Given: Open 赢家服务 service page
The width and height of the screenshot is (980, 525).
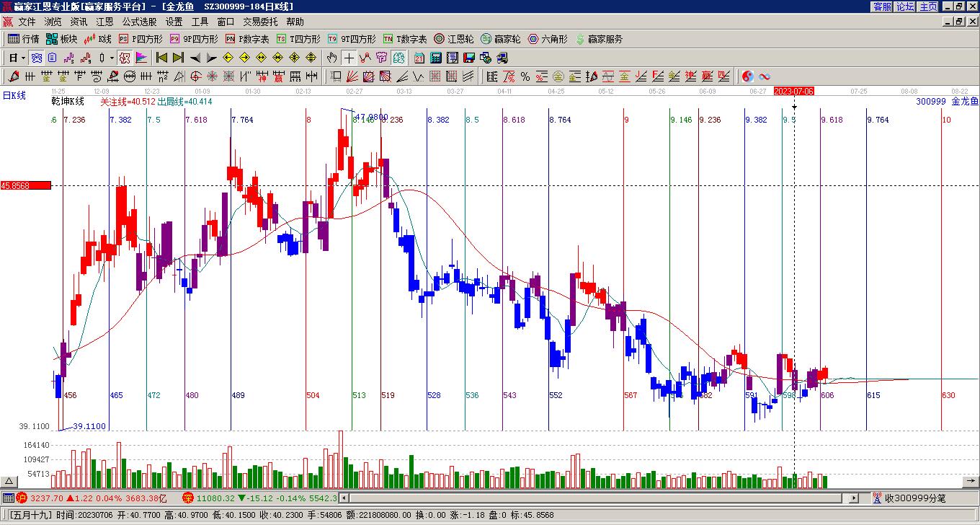Looking at the screenshot, I should (600, 39).
